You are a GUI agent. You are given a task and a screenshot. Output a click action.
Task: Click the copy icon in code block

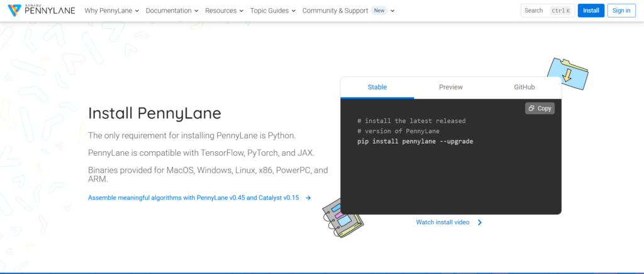[x=531, y=108]
